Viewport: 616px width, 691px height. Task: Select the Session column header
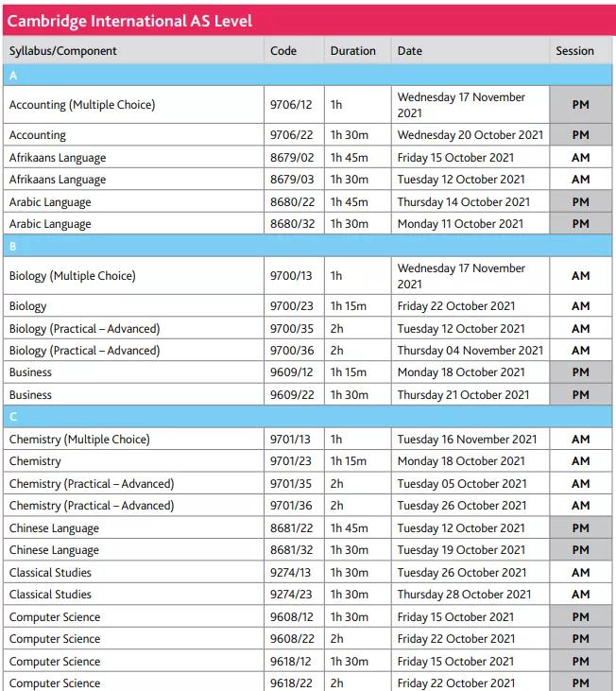tap(574, 51)
